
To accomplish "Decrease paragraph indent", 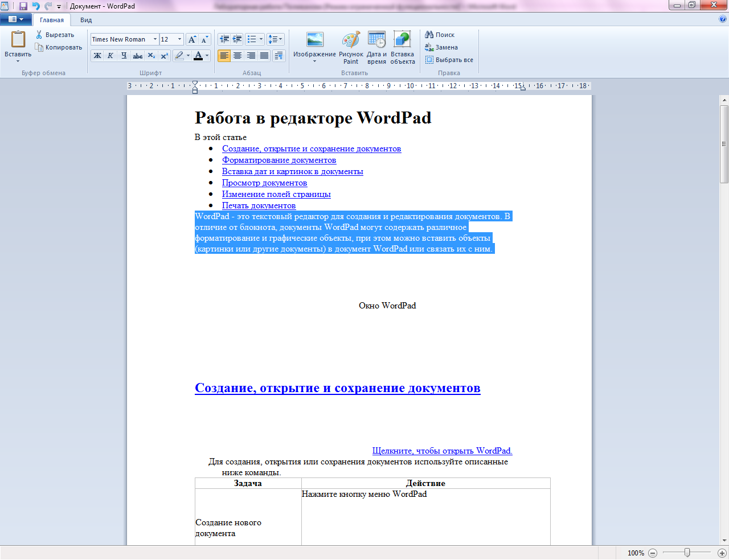I will click(224, 39).
